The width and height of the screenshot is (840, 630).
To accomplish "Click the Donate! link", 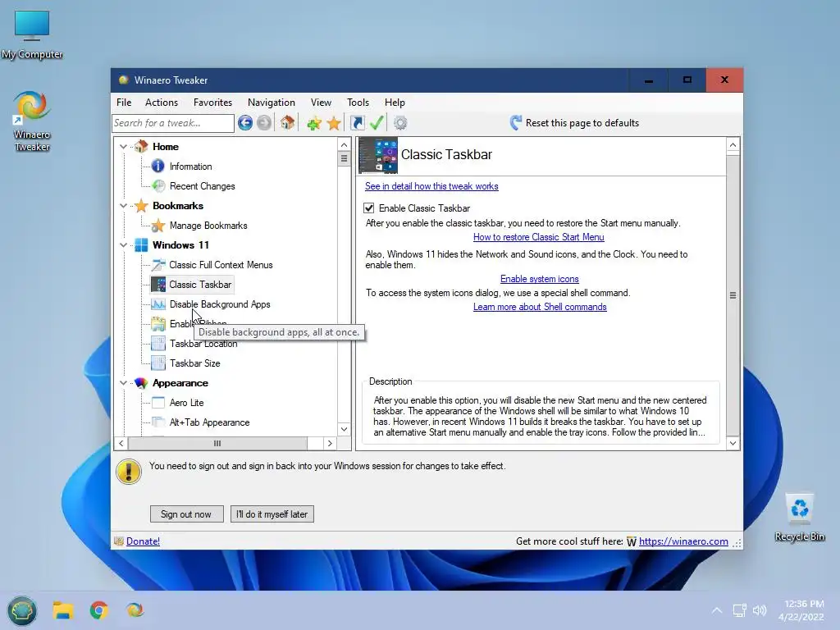I will pyautogui.click(x=143, y=541).
